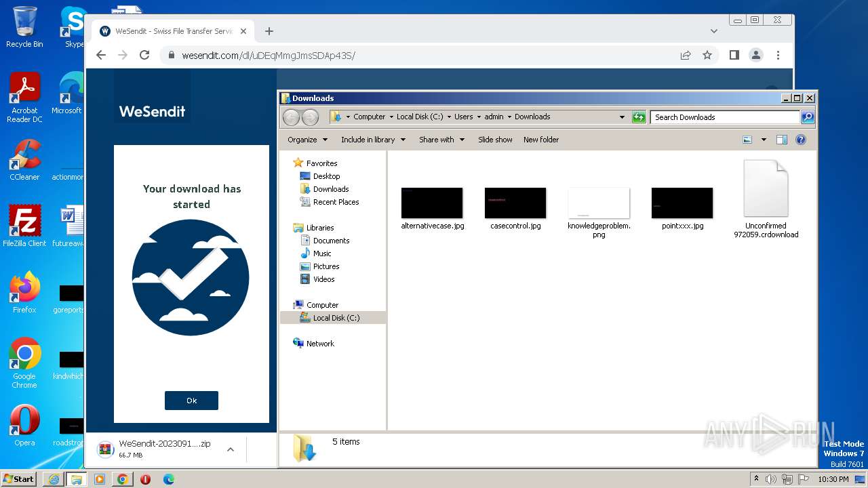Bookmark this page with the star icon
Screen dimensions: 868x488
tap(707, 56)
